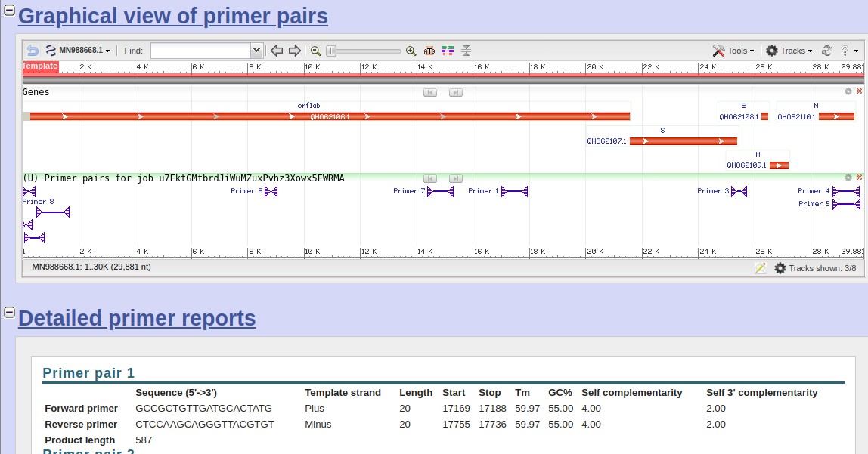Open the Find field dropdown arrow
Screen dimensions: 868x454
256,51
